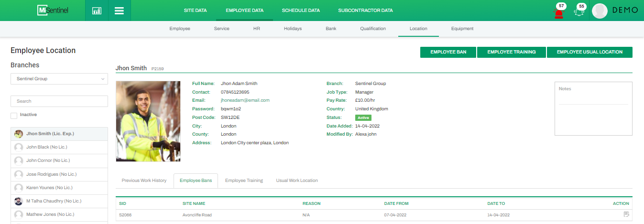Click the EMPLOYEE BAN button

click(448, 52)
